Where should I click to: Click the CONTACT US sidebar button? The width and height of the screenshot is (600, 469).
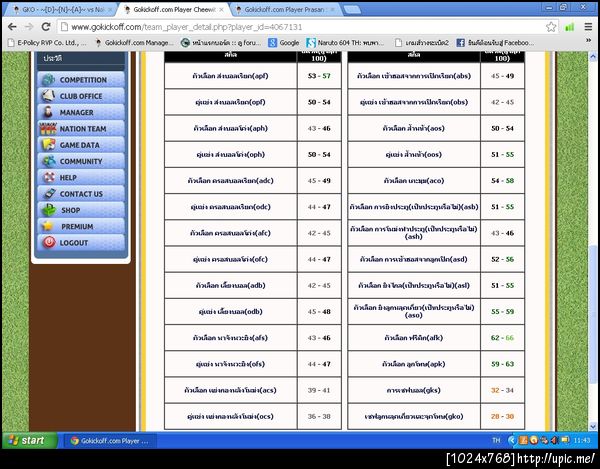pos(81,194)
